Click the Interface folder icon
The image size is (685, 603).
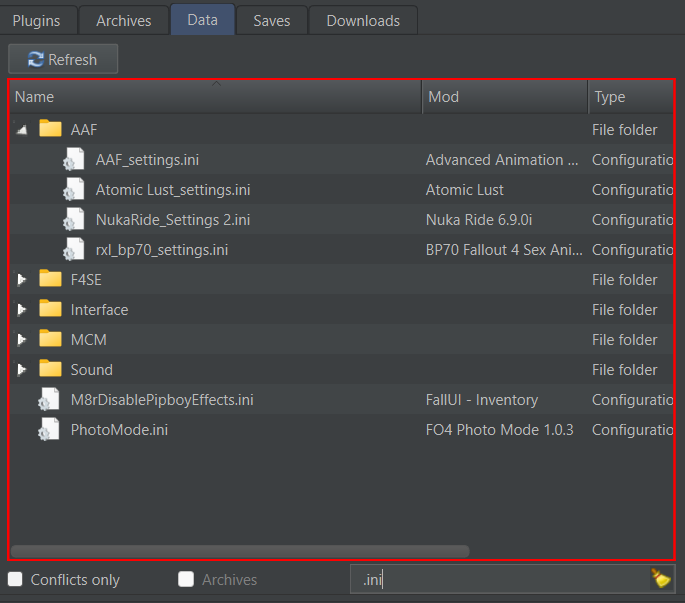50,309
